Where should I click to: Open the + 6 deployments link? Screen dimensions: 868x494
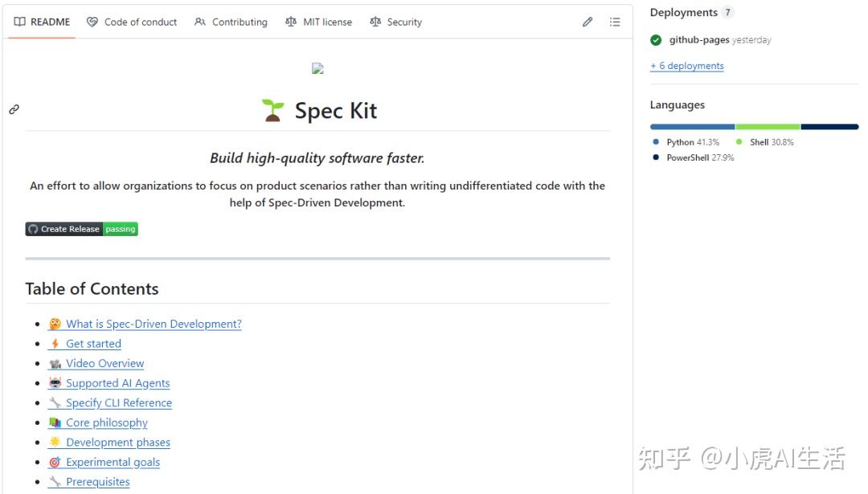pos(686,65)
